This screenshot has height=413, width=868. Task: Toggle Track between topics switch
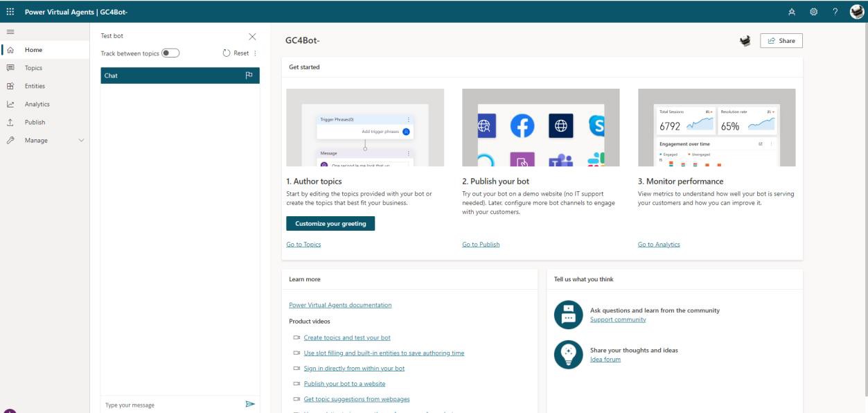point(170,53)
